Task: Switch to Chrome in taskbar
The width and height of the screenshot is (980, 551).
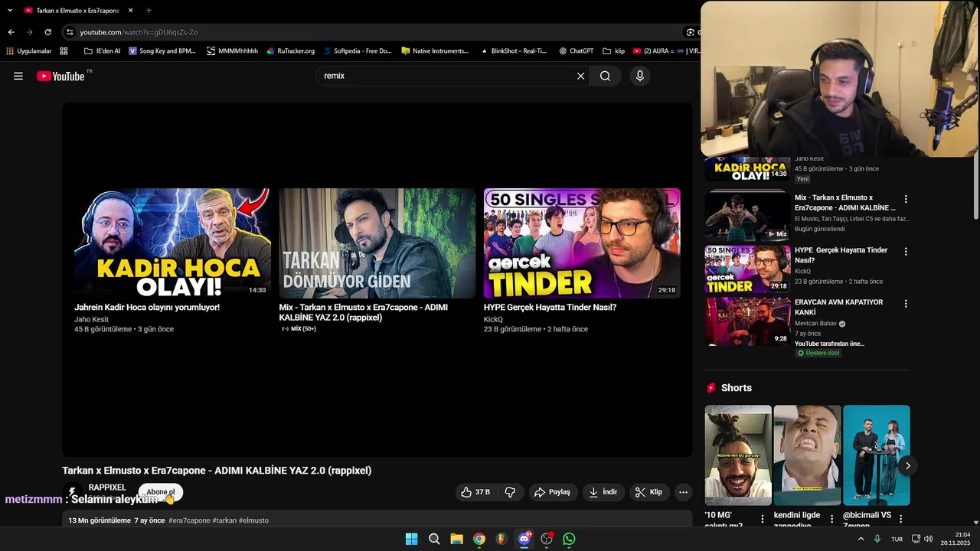Action: (x=479, y=539)
